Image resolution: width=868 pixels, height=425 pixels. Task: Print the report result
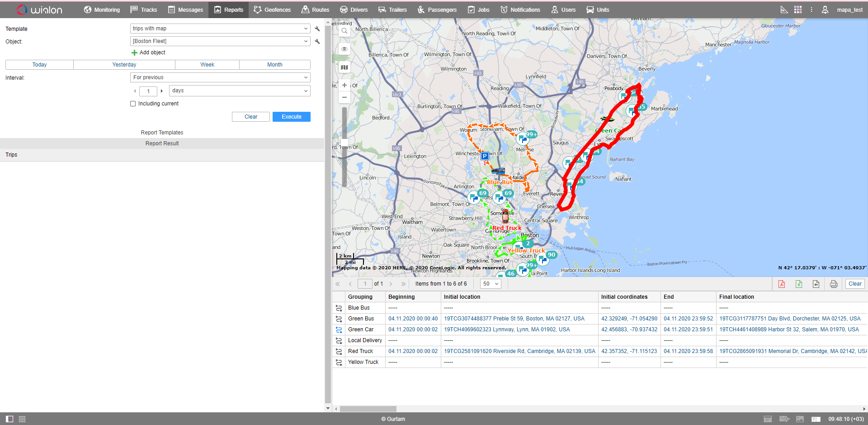tap(834, 284)
